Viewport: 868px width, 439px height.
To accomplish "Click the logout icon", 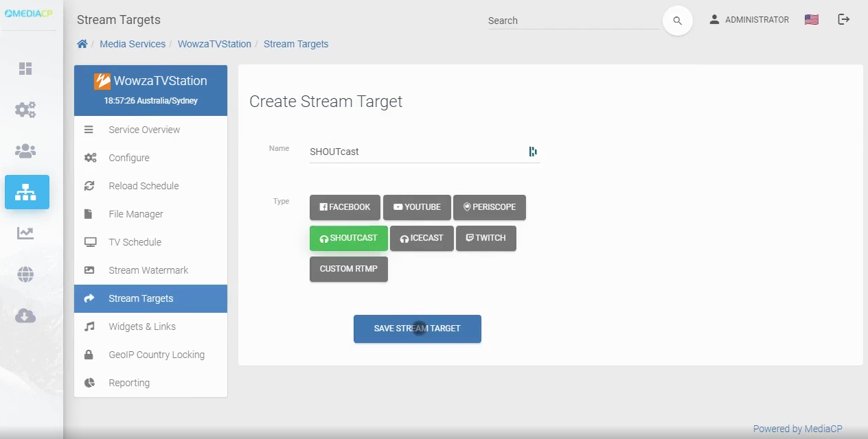I will tap(844, 19).
